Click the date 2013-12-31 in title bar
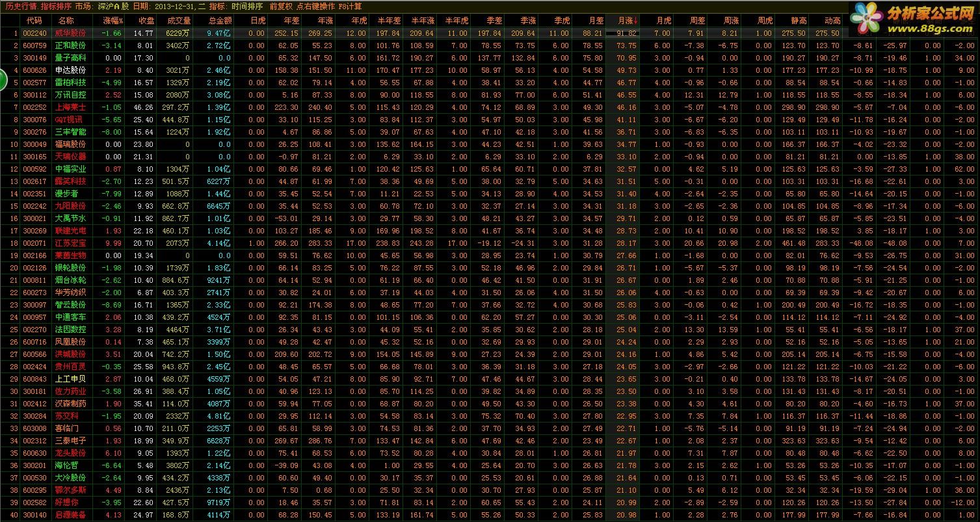This screenshot has height=522, width=980. click(x=174, y=6)
